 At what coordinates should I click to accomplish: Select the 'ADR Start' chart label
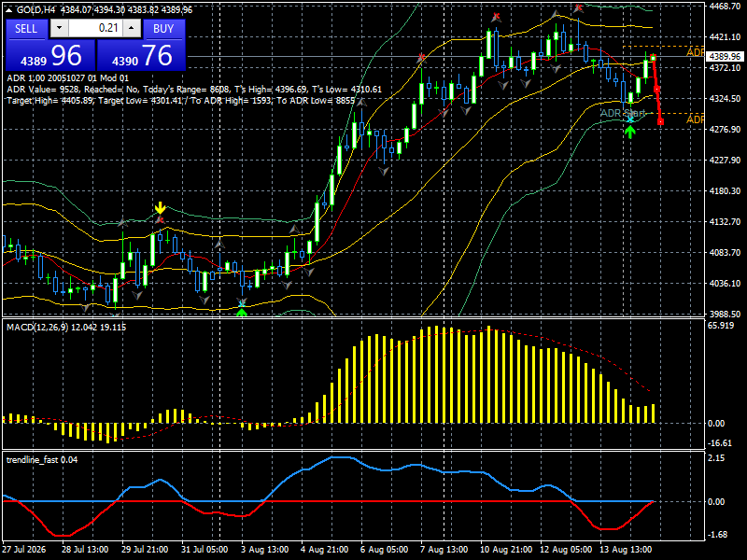pyautogui.click(x=622, y=113)
